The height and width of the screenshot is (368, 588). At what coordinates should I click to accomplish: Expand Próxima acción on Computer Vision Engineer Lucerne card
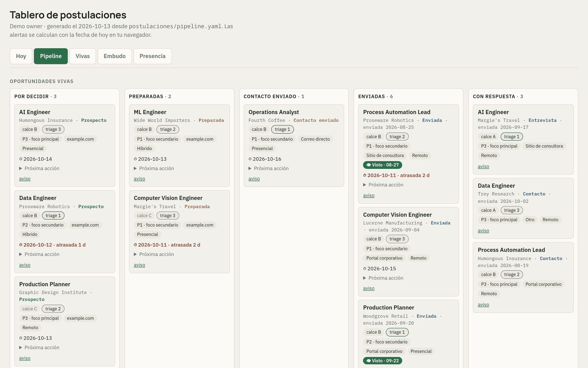point(383,278)
